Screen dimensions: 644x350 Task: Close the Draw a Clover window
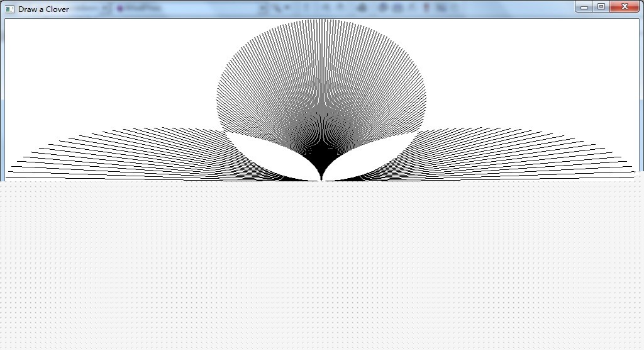point(625,6)
